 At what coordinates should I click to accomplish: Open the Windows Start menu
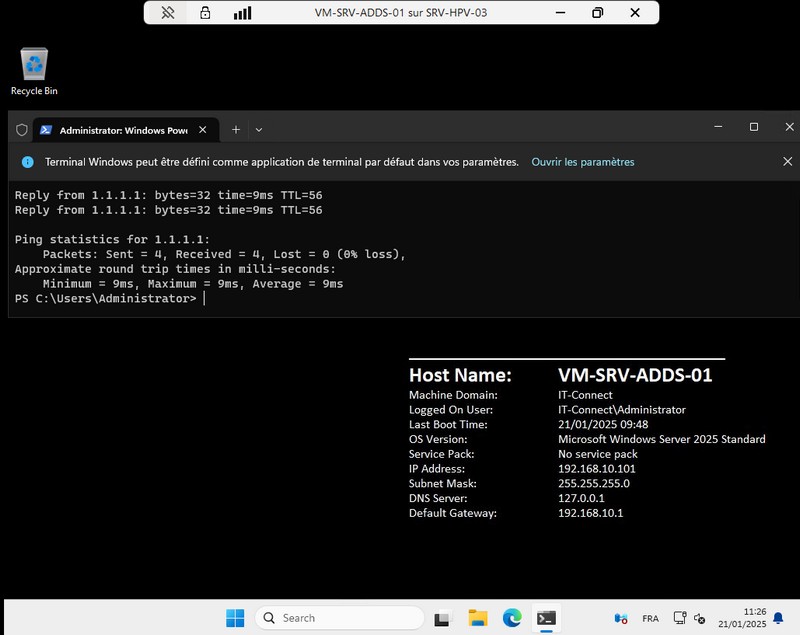tap(235, 618)
